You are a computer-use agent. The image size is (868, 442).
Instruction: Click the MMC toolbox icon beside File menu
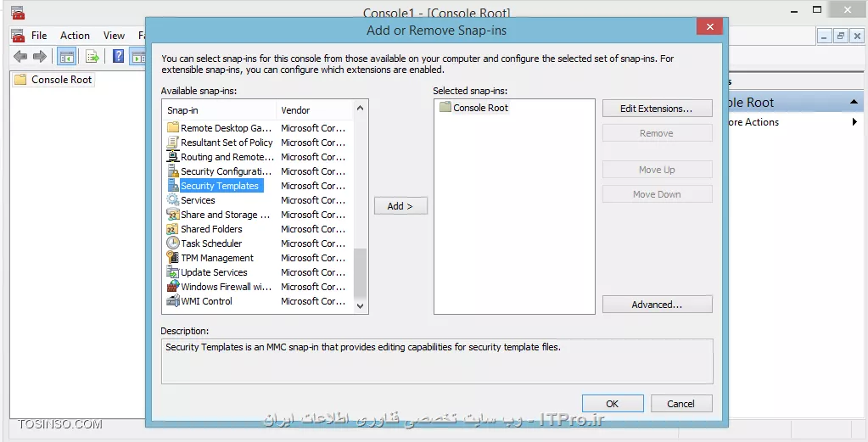coord(19,36)
